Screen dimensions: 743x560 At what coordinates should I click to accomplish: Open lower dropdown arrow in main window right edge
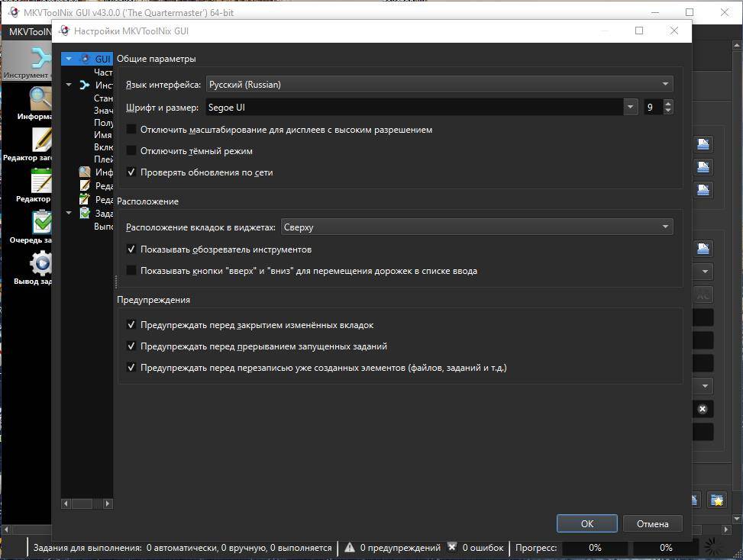click(705, 386)
